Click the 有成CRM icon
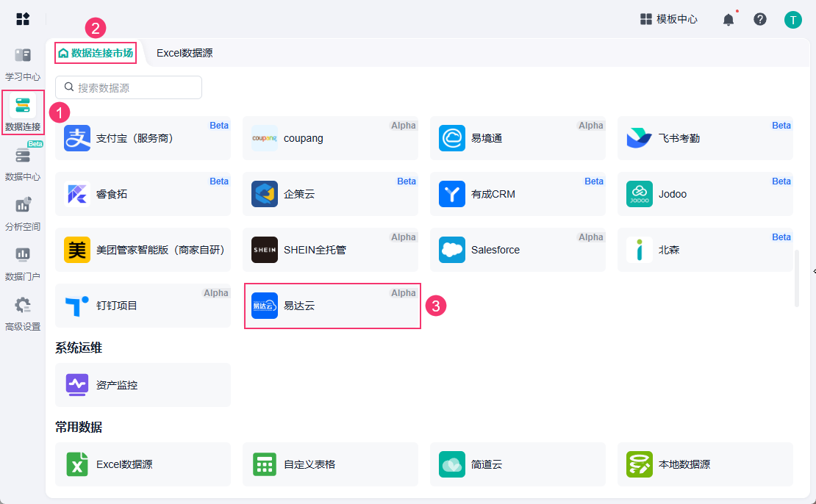This screenshot has width=816, height=504. click(451, 194)
